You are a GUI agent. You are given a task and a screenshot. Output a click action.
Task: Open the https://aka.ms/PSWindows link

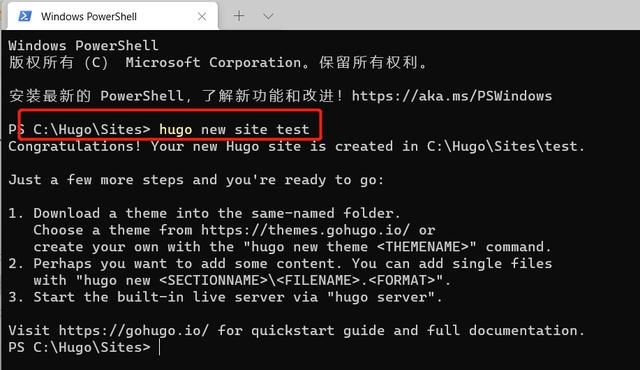pyautogui.click(x=452, y=96)
